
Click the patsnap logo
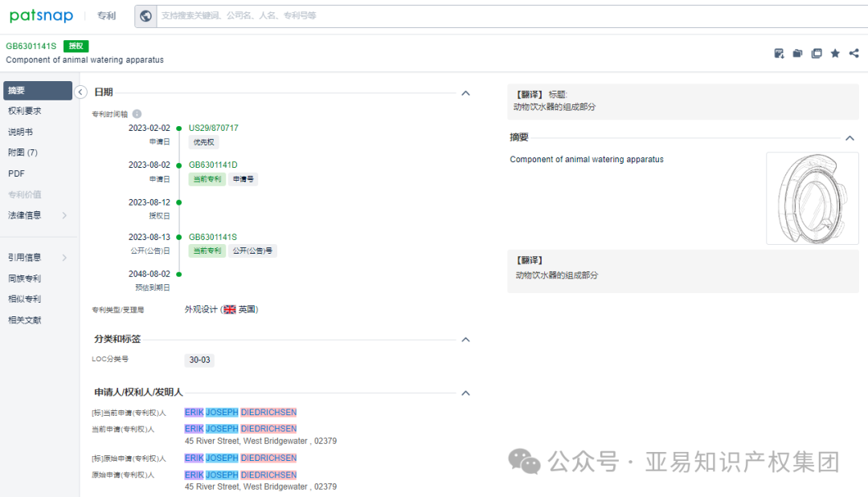click(x=41, y=15)
